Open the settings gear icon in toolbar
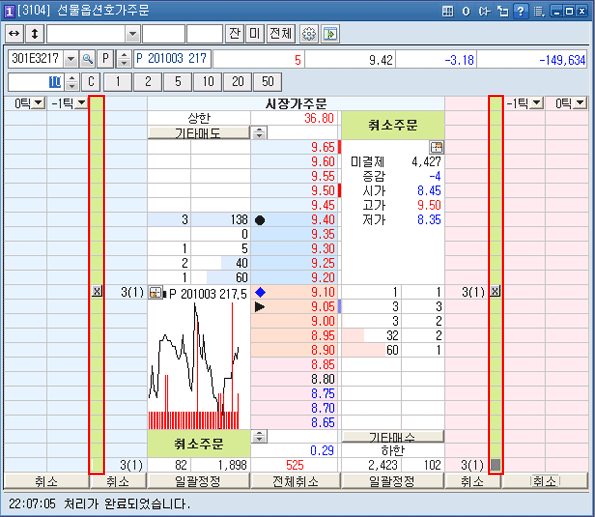595x517 pixels. pyautogui.click(x=309, y=34)
